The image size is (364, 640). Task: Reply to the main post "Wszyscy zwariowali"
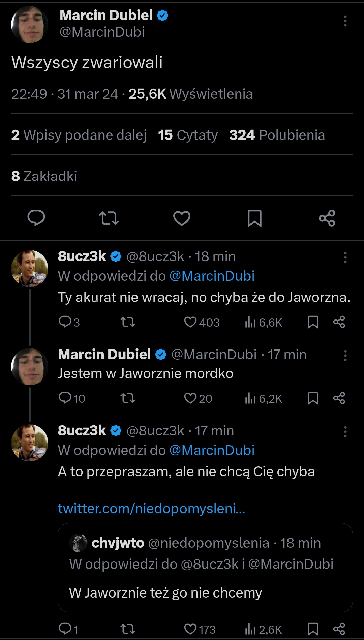pyautogui.click(x=36, y=218)
